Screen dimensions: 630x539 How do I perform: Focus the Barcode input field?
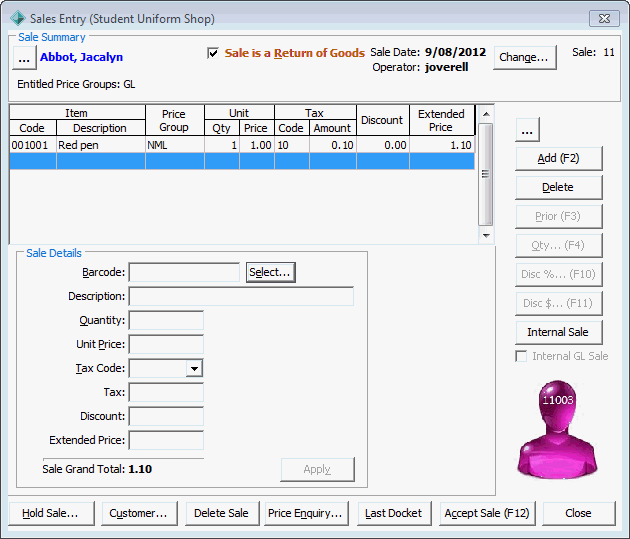point(184,272)
